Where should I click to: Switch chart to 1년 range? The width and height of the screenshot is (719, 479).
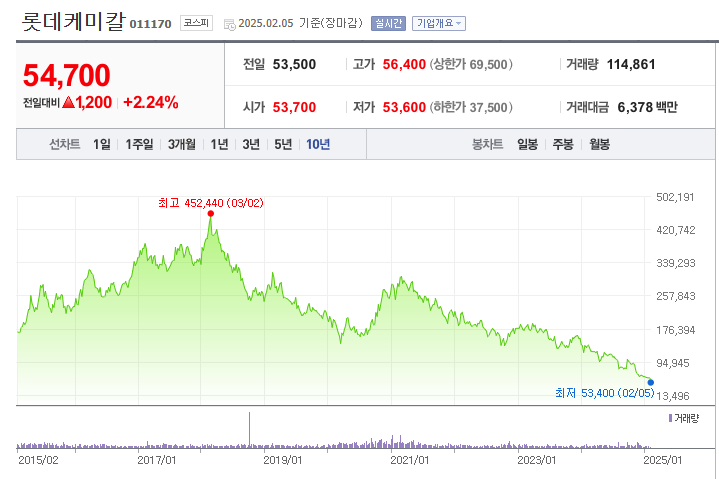(x=219, y=144)
